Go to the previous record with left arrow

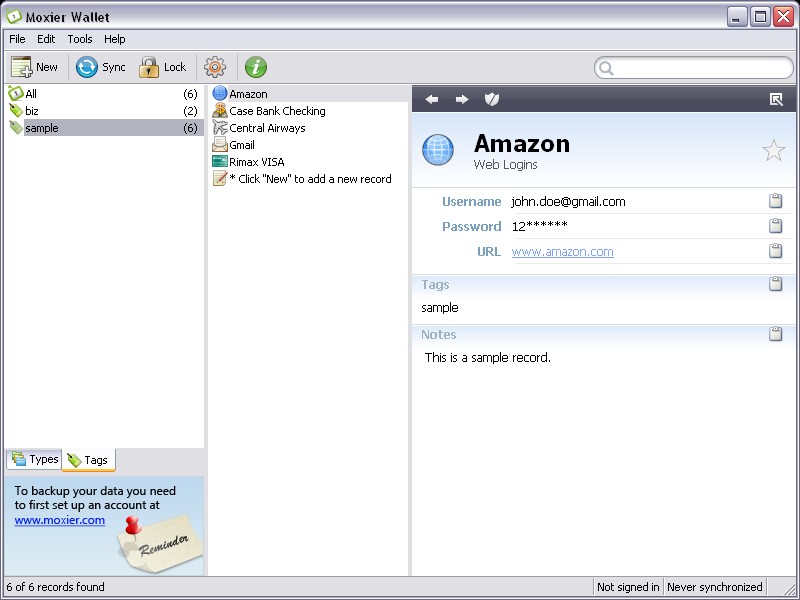pyautogui.click(x=432, y=99)
